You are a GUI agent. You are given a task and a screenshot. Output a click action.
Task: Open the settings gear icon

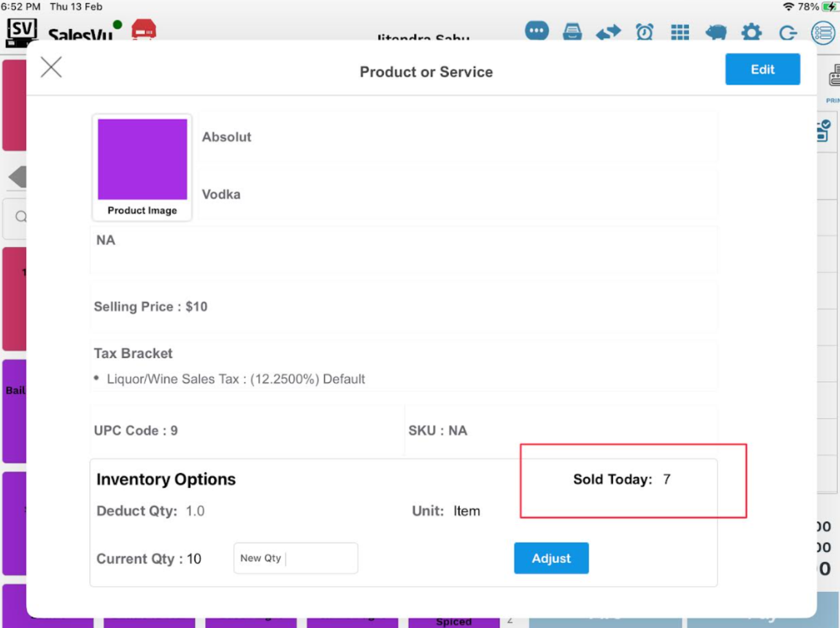[751, 32]
